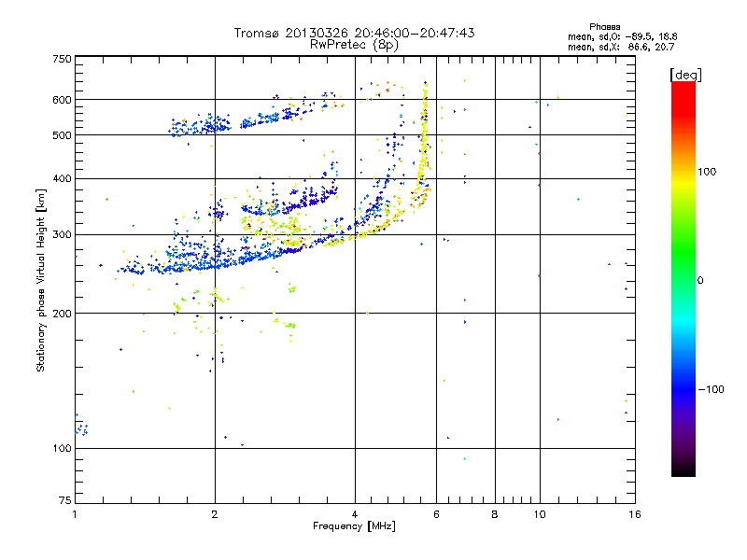Click the 'Phases' header label
Image resolution: width=747 pixels, height=560 pixels.
tap(604, 27)
